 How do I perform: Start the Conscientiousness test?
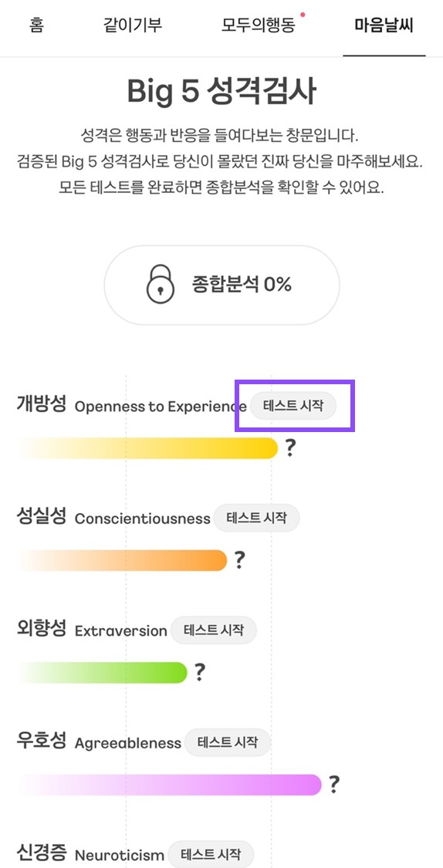256,518
